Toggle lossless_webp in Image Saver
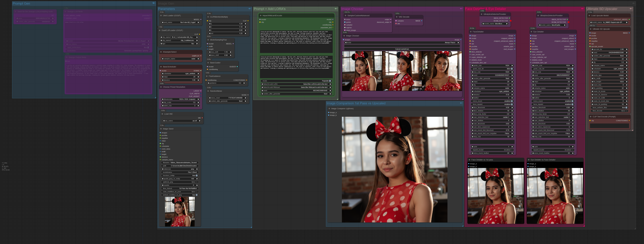This screenshot has height=244, width=644. click(197, 176)
